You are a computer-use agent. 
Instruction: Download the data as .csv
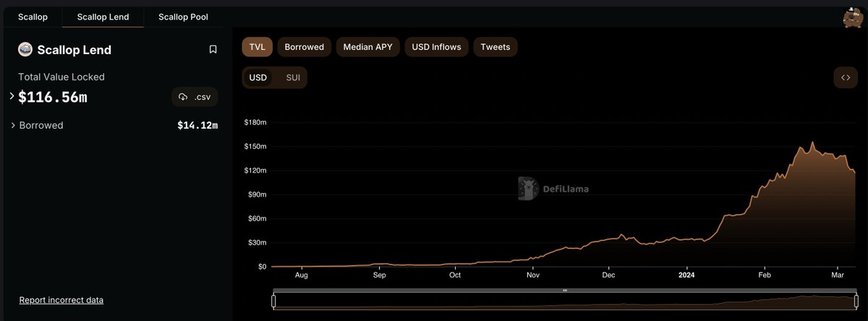pyautogui.click(x=195, y=97)
